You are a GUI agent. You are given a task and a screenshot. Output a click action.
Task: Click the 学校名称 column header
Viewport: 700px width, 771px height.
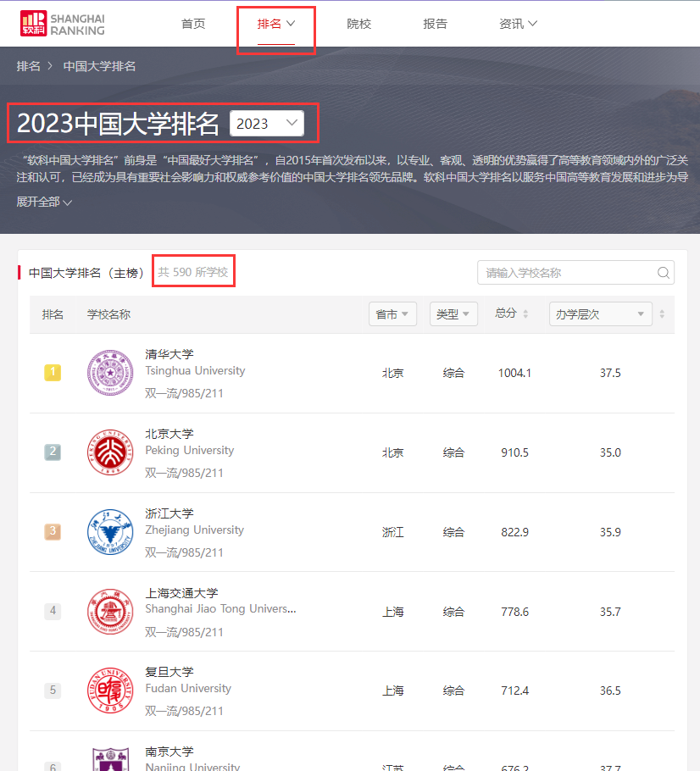point(108,314)
